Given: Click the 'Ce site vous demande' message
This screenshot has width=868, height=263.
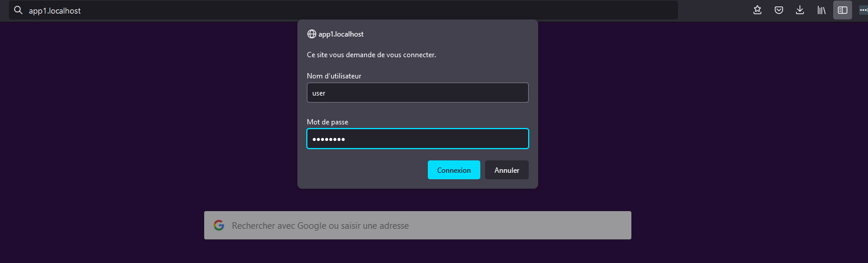Looking at the screenshot, I should (371, 55).
